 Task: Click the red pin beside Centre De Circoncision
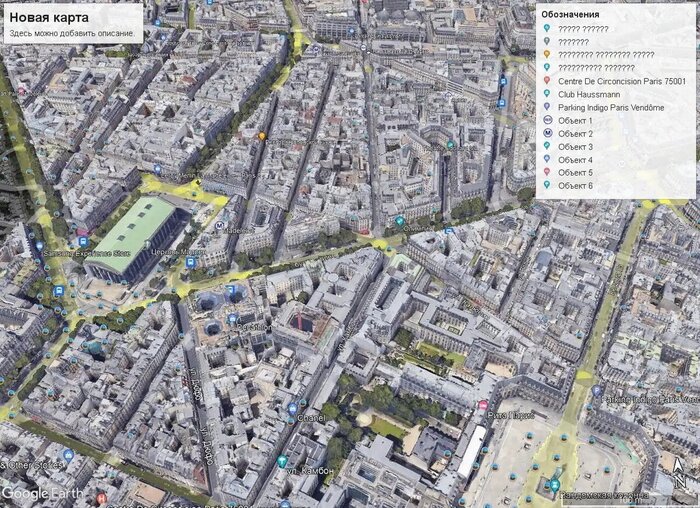547,81
